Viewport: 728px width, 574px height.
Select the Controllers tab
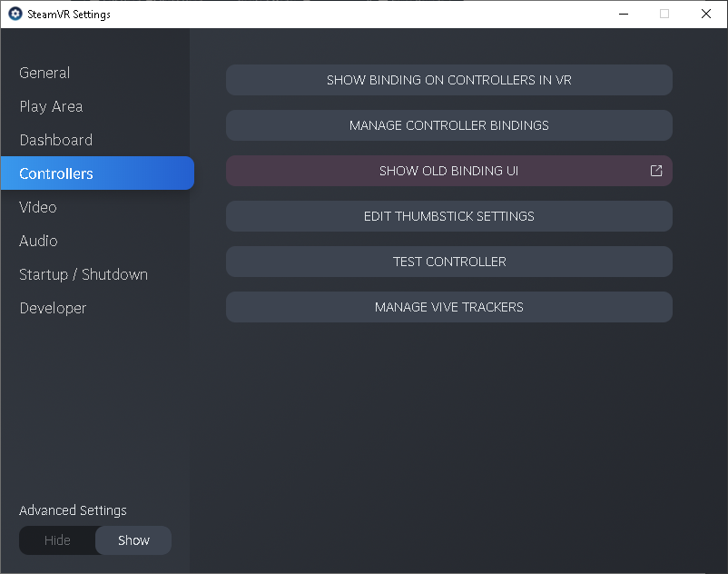tap(56, 173)
